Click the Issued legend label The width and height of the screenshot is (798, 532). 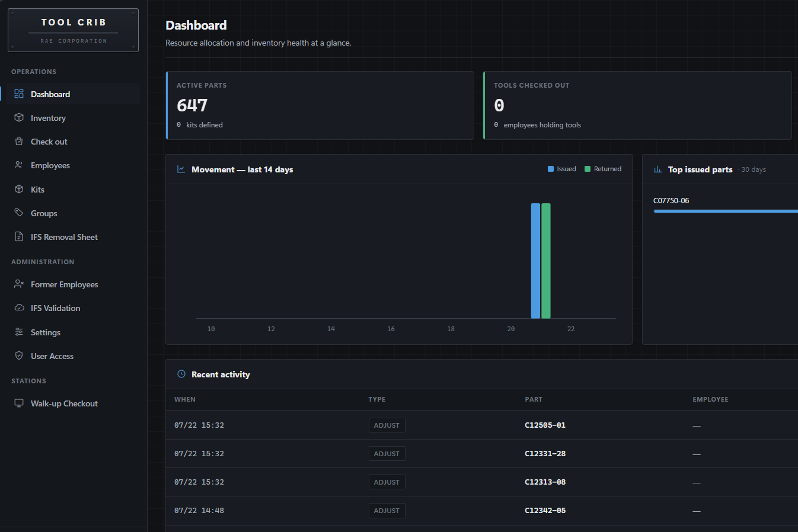[566, 169]
